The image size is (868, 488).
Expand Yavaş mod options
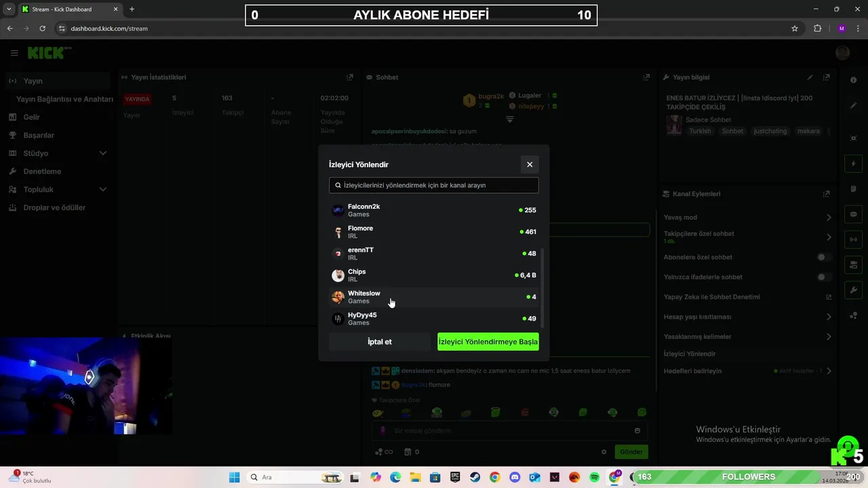coord(829,218)
